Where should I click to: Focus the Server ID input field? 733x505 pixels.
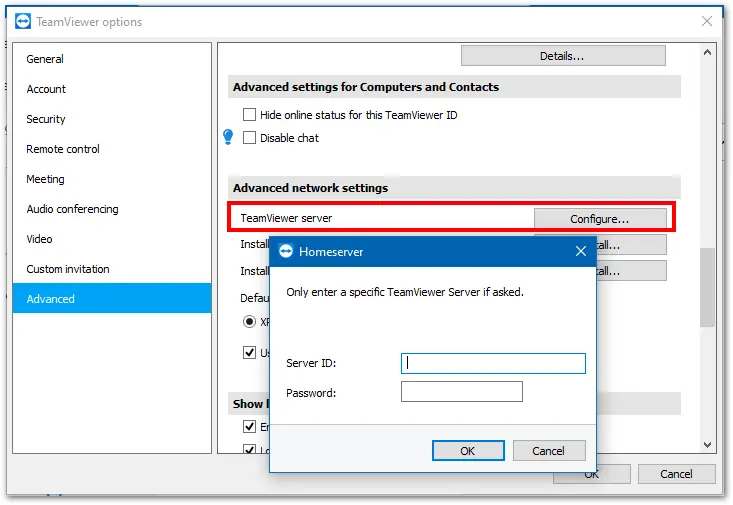493,363
